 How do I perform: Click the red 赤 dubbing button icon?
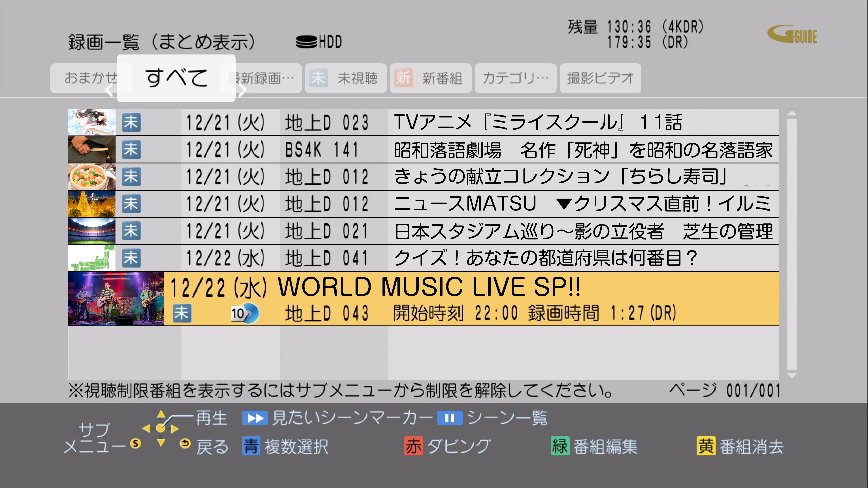point(413,446)
